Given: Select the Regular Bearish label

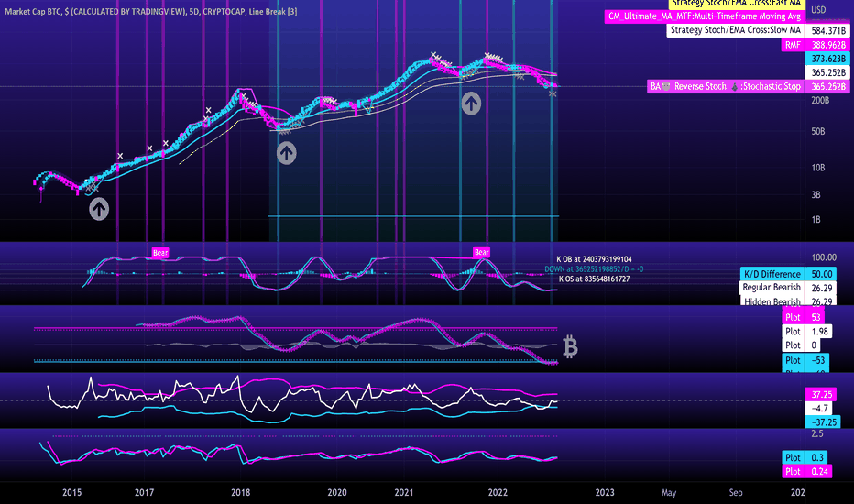Looking at the screenshot, I should [772, 288].
